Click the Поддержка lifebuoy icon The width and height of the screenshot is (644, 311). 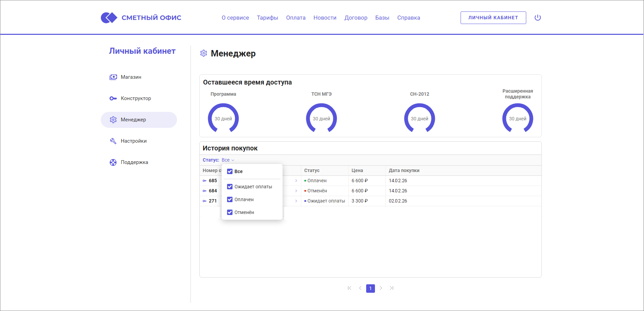113,162
